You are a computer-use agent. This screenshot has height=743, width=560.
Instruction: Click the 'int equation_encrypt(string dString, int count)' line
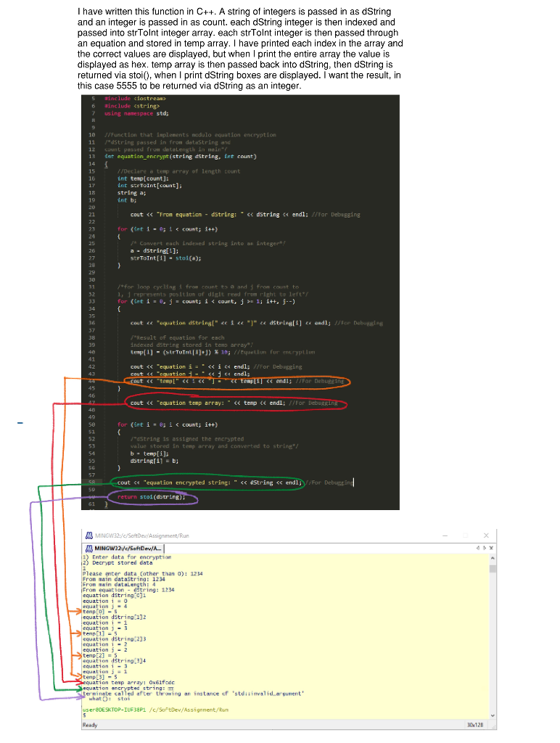(181, 157)
